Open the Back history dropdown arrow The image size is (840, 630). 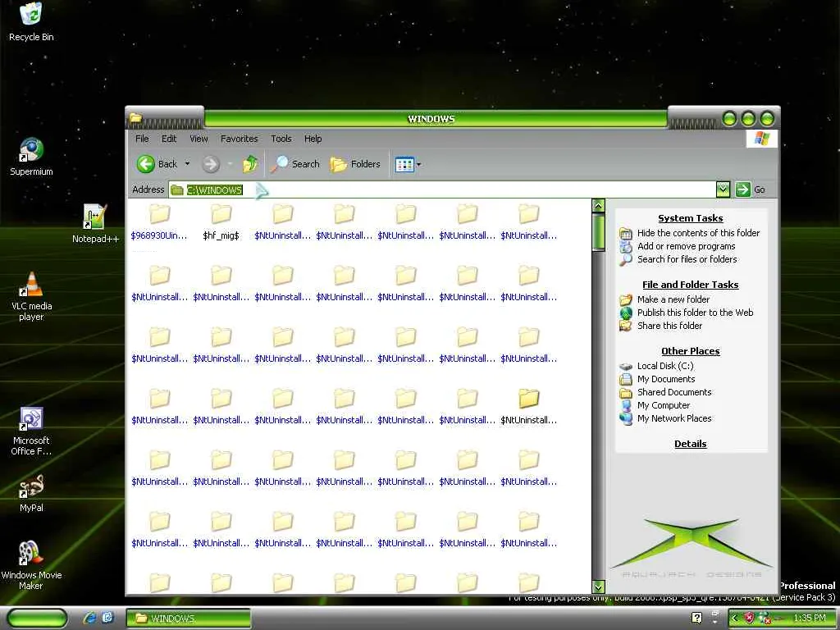pos(187,164)
